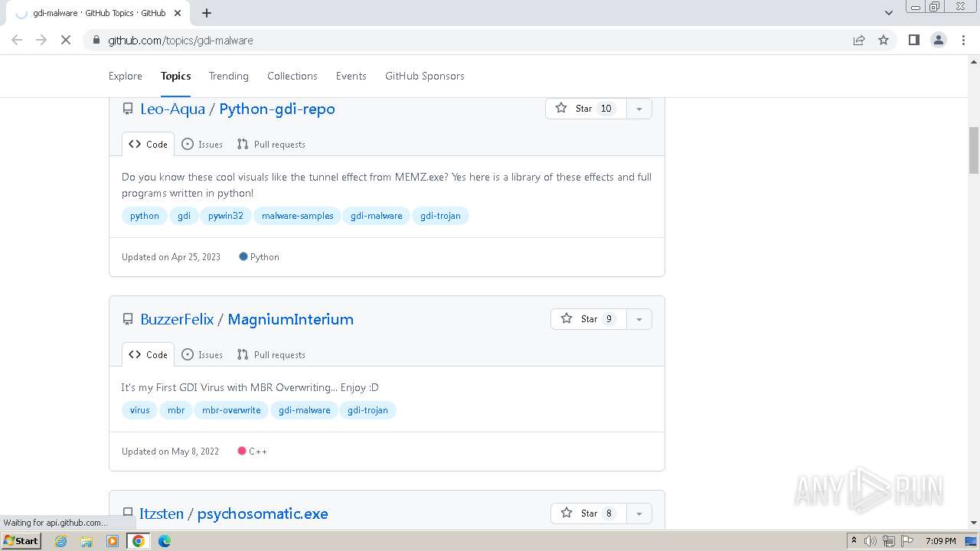Open volume control in system tray

point(871,541)
